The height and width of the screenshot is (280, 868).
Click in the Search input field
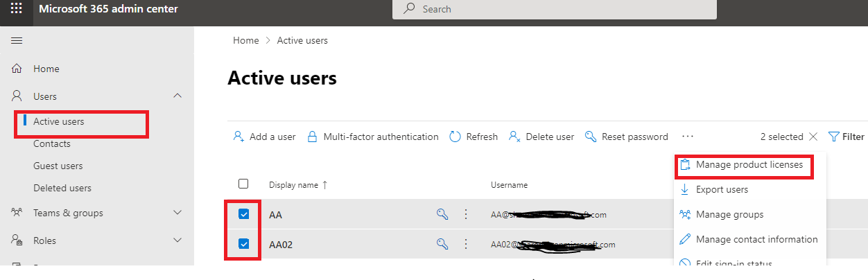pos(555,9)
